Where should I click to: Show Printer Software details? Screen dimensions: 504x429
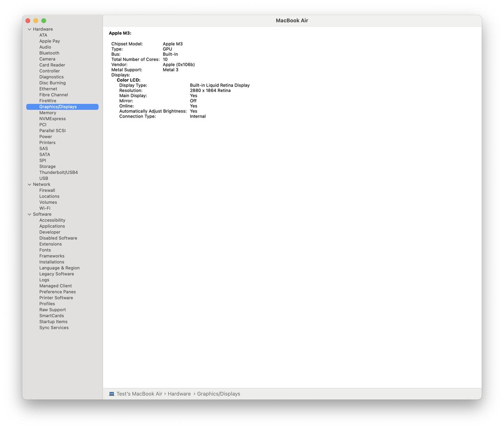pyautogui.click(x=56, y=298)
